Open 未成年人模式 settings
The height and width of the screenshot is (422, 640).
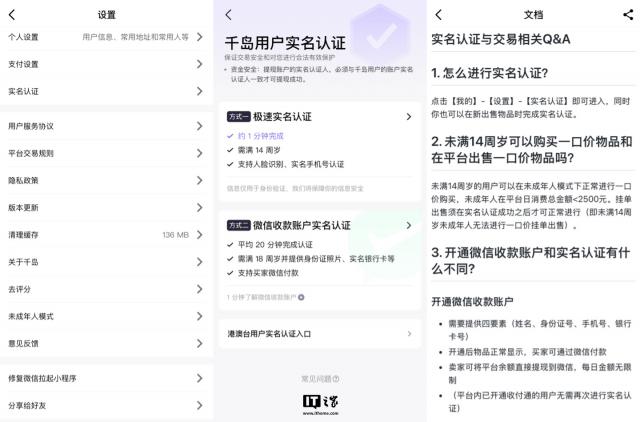click(106, 316)
